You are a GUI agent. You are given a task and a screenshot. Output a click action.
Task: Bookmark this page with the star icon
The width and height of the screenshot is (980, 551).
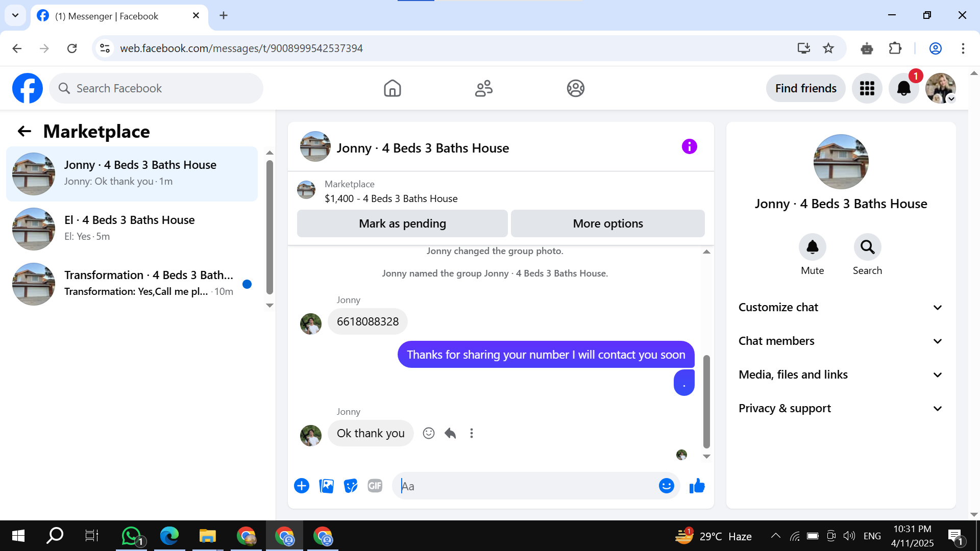tap(828, 48)
